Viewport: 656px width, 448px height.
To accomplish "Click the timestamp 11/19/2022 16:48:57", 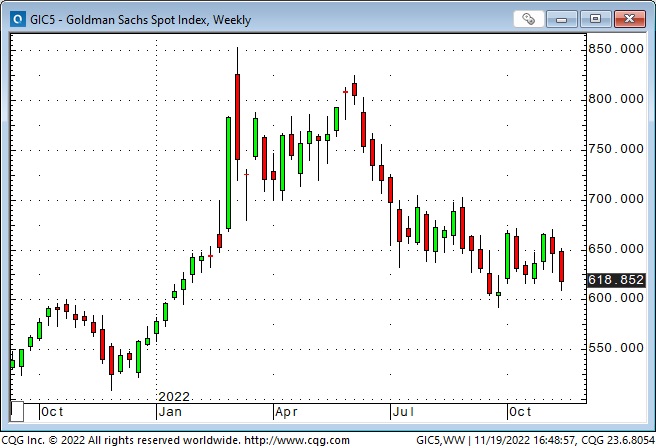I will coord(525,440).
